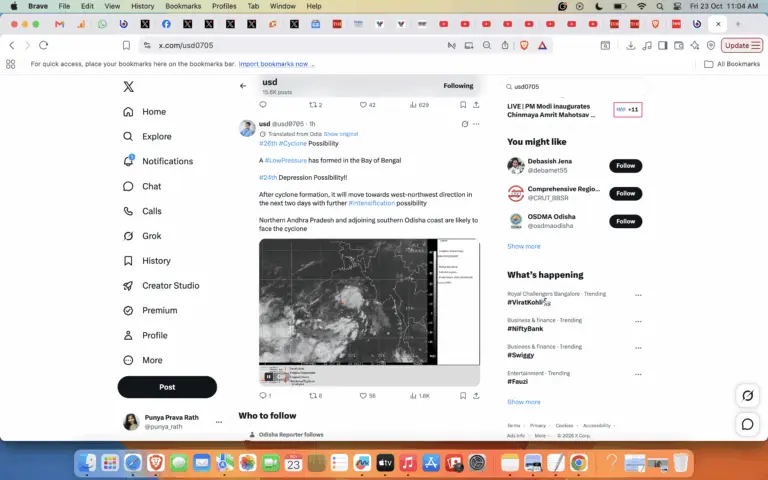This screenshot has height=480, width=768.
Task: Switch to the Gmail browser tab
Action: coord(59,24)
